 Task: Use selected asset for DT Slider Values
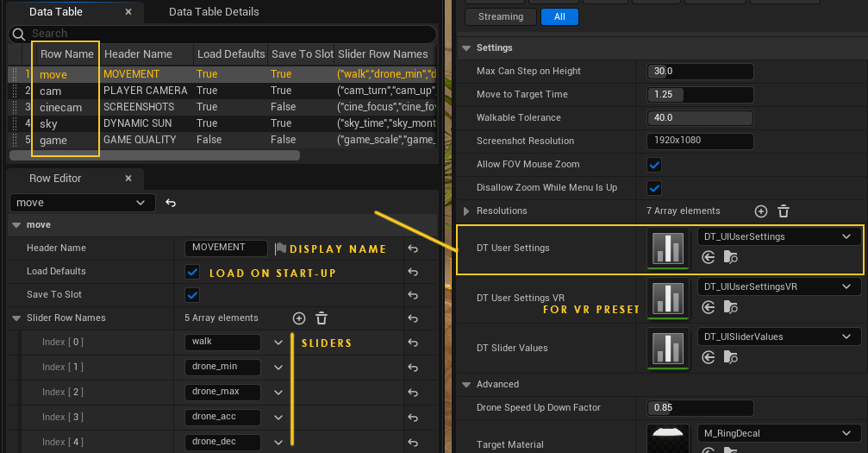(708, 357)
